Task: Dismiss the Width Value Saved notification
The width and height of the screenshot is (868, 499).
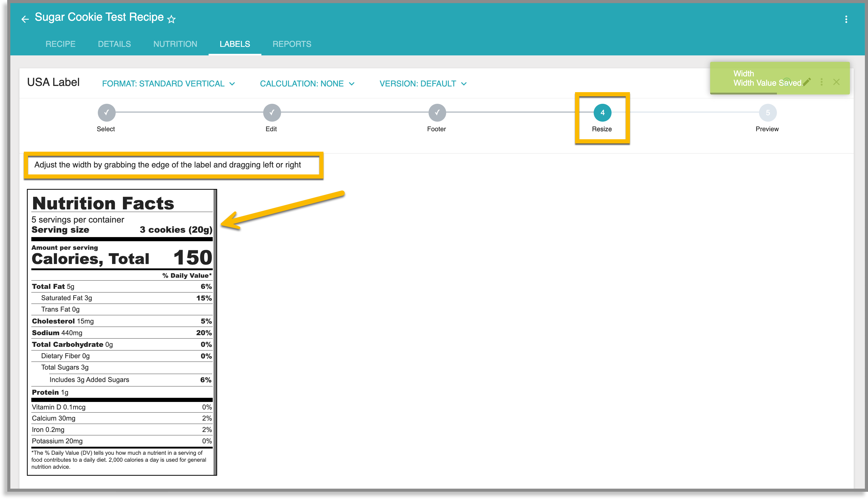Action: click(836, 82)
